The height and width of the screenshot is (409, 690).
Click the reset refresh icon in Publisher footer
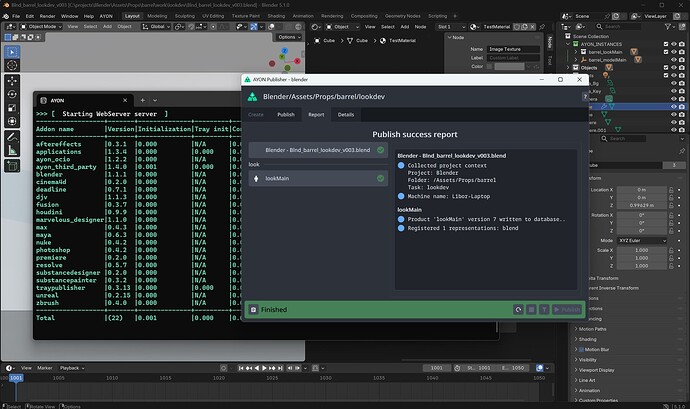[x=518, y=310]
